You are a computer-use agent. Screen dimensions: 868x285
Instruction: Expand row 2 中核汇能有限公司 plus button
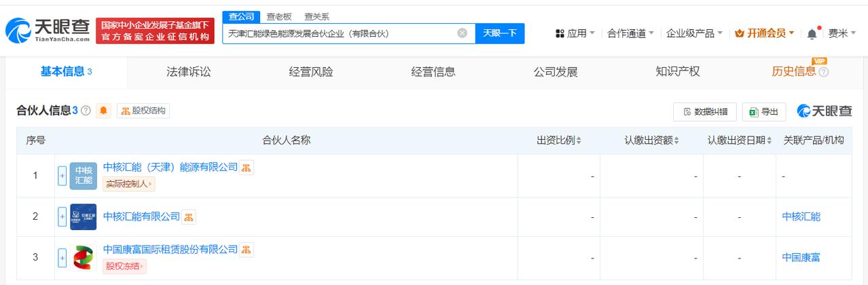pyautogui.click(x=62, y=217)
